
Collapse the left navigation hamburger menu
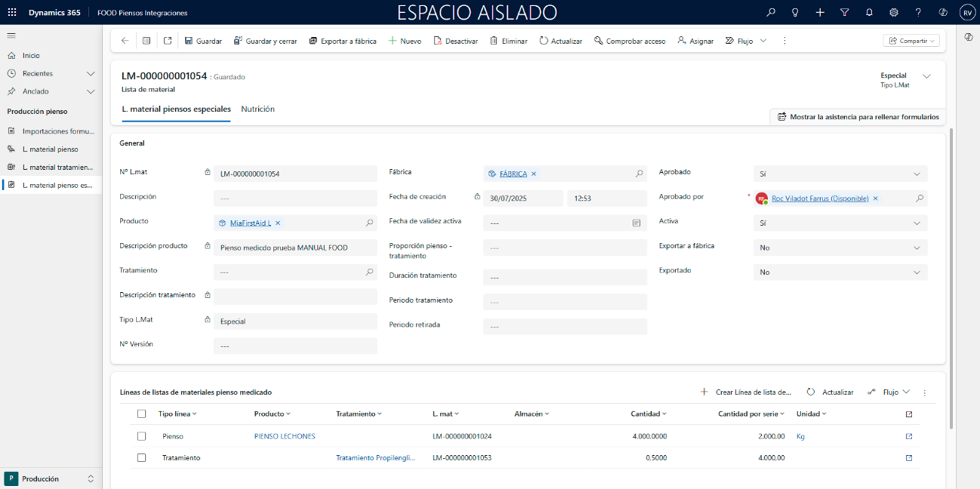11,35
